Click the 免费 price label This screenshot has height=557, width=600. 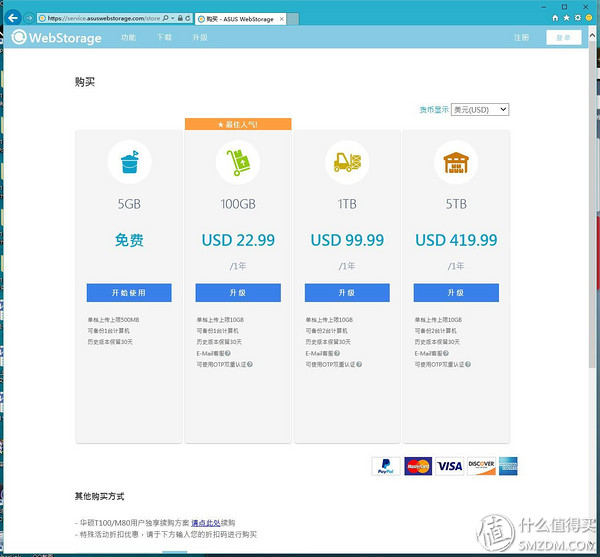[129, 240]
